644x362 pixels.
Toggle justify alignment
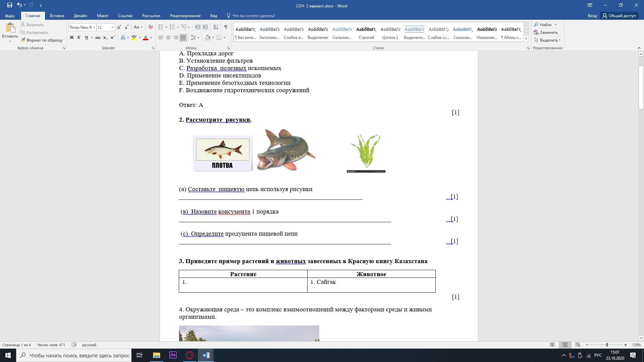point(183,38)
